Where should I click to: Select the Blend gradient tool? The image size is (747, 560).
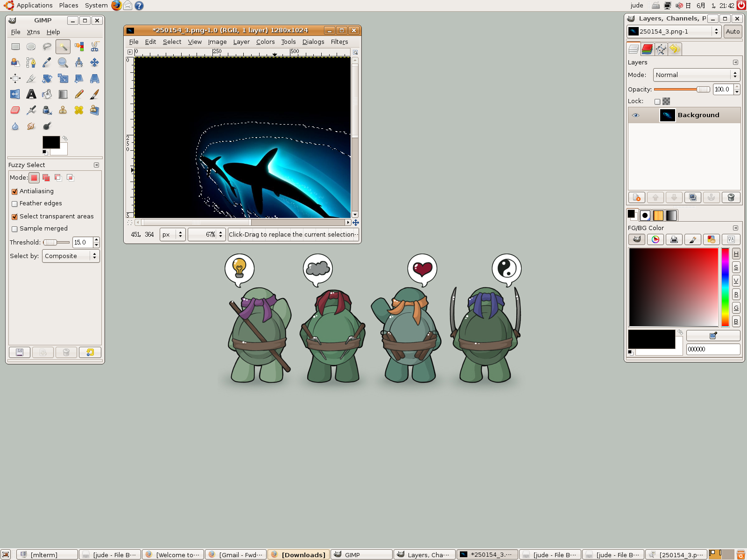click(x=63, y=94)
